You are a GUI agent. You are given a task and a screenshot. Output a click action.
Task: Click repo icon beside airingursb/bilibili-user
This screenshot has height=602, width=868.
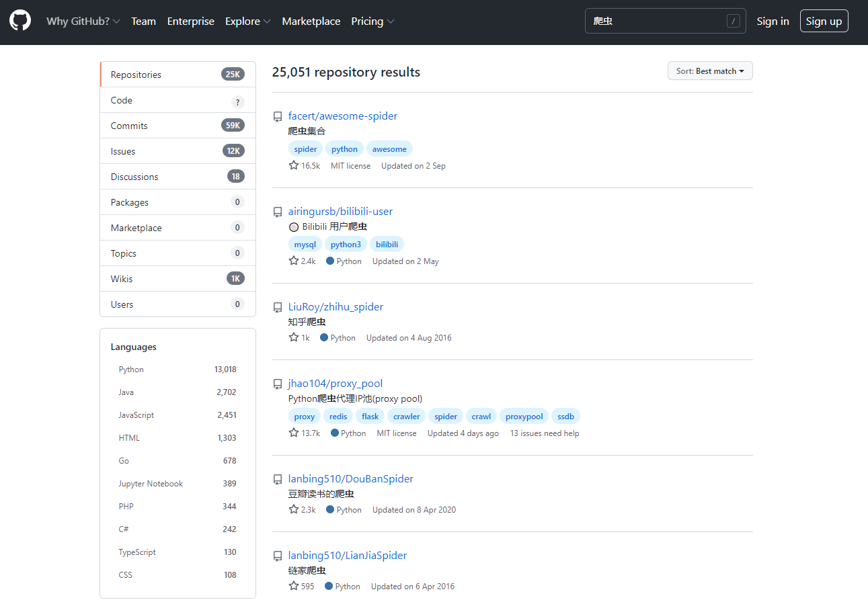(278, 212)
